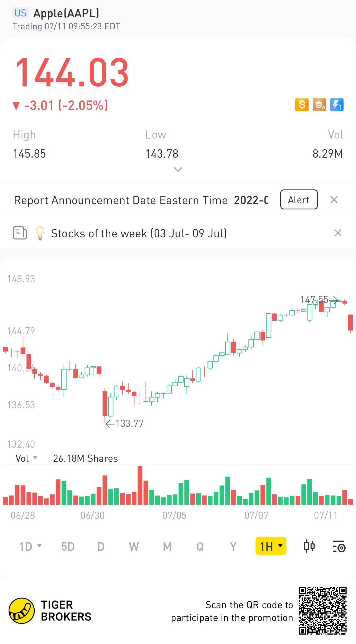The image size is (356, 644).
Task: Switch to the 5D chart tab
Action: [68, 546]
